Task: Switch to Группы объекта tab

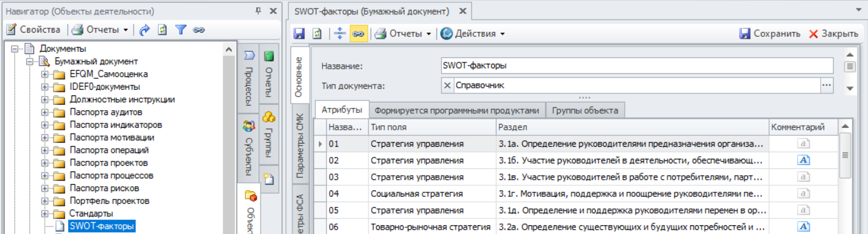Action: (x=585, y=110)
